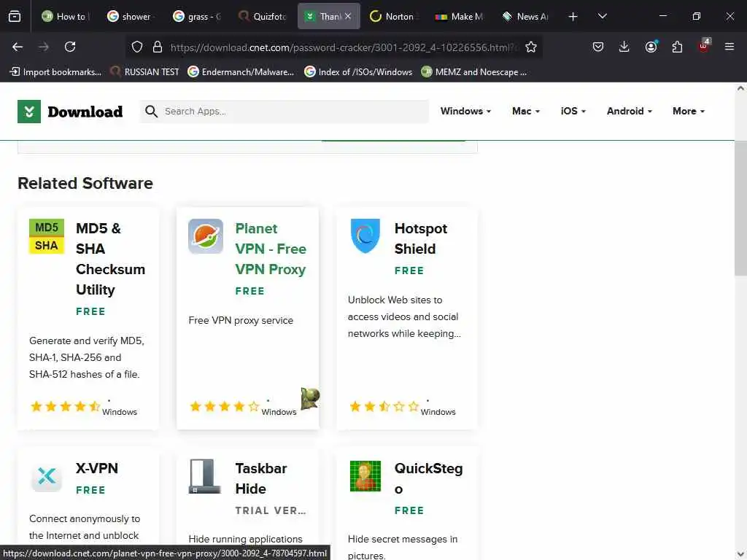Viewport: 747px width, 560px height.
Task: Switch to the Norton tab
Action: [393, 16]
